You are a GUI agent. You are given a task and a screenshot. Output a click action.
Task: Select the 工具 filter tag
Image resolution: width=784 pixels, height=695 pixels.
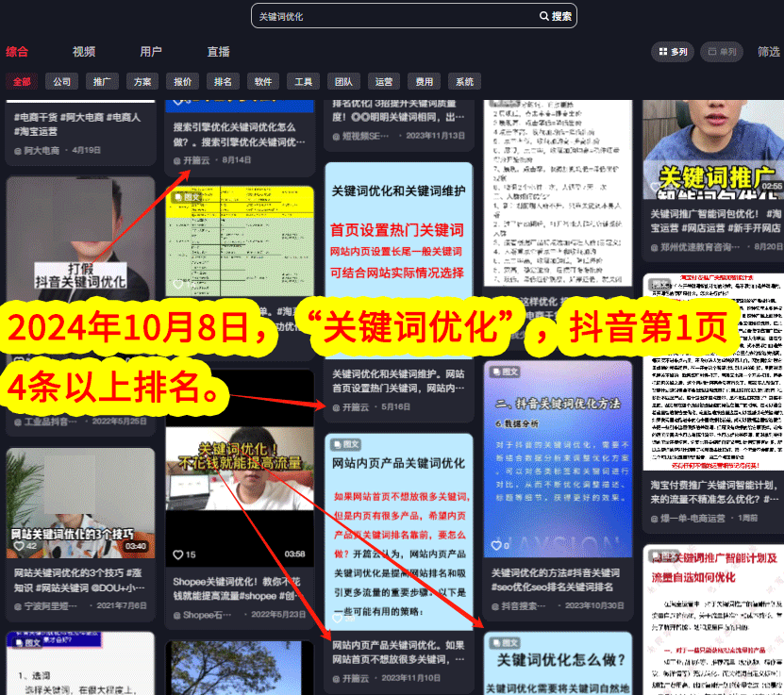(x=304, y=81)
